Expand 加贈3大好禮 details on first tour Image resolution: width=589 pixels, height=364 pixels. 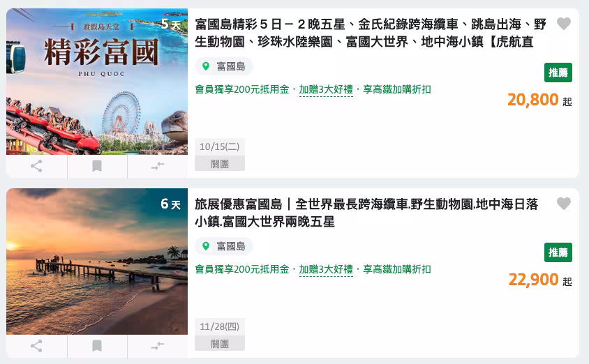(x=326, y=90)
